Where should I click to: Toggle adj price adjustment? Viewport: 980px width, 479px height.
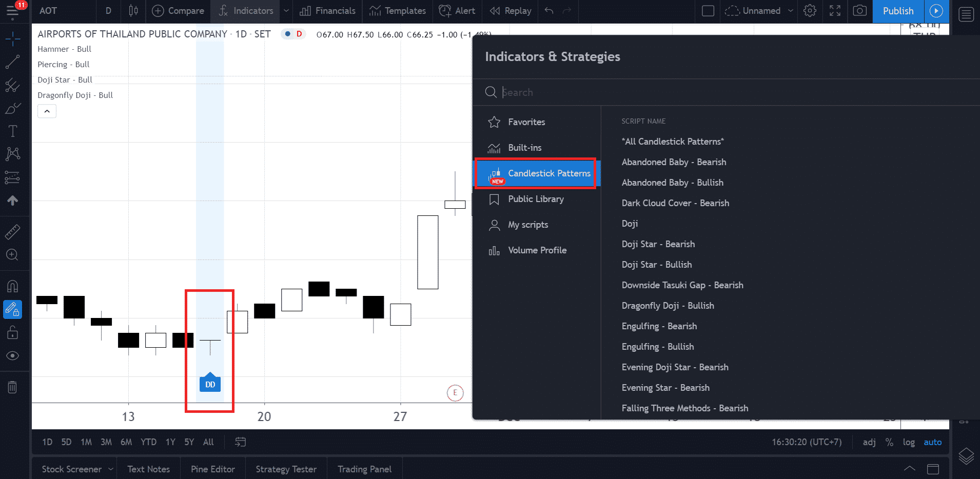tap(869, 442)
